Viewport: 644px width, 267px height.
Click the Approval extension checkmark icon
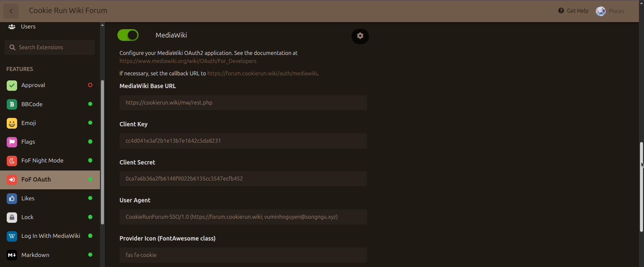[12, 85]
